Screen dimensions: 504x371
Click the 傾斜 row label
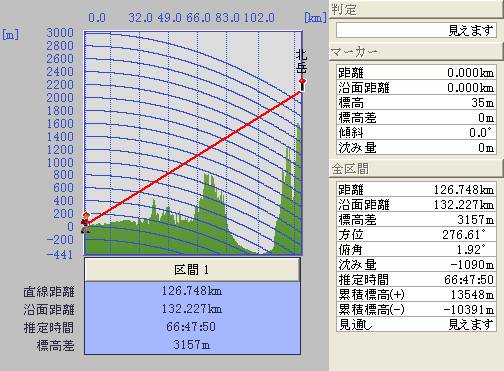(351, 132)
